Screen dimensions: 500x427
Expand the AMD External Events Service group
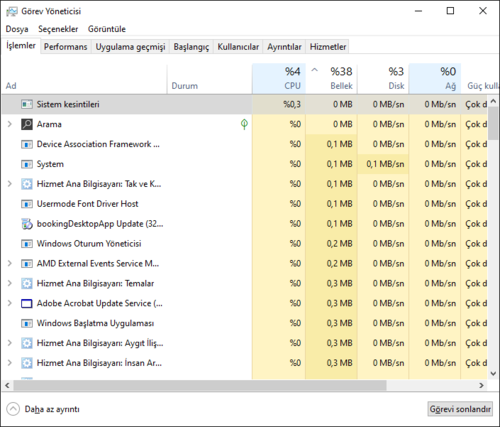coord(10,264)
